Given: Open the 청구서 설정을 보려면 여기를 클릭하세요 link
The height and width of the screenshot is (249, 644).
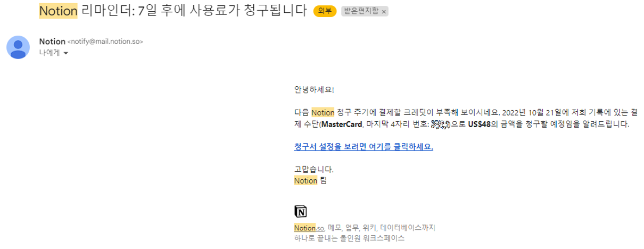Looking at the screenshot, I should 364,147.
